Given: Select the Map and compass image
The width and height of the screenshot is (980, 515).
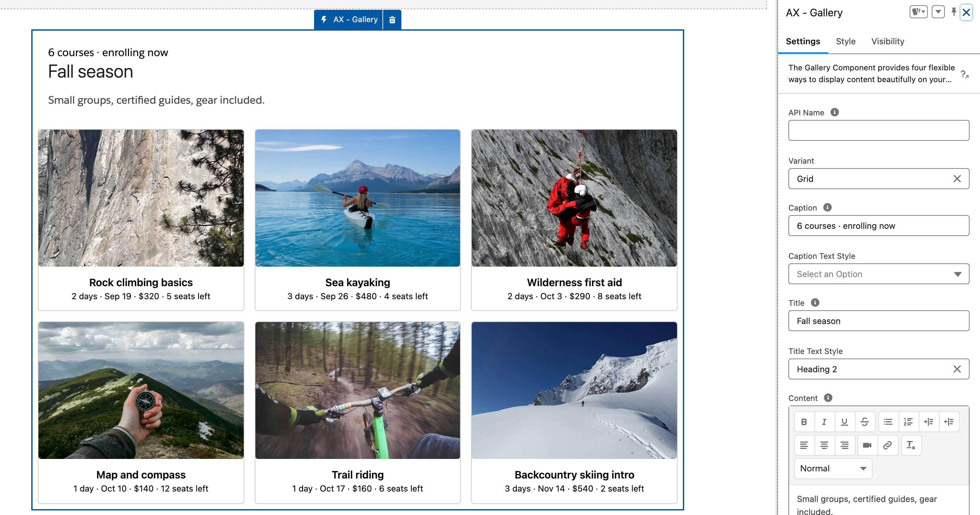Looking at the screenshot, I should click(141, 390).
